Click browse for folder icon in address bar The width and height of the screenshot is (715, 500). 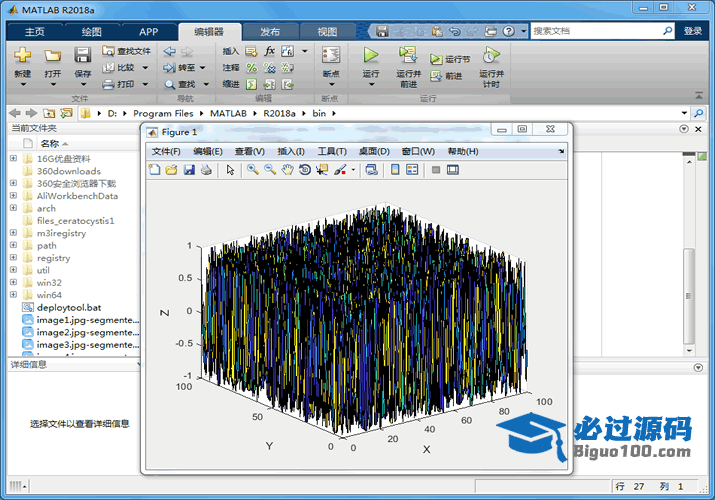click(x=67, y=113)
